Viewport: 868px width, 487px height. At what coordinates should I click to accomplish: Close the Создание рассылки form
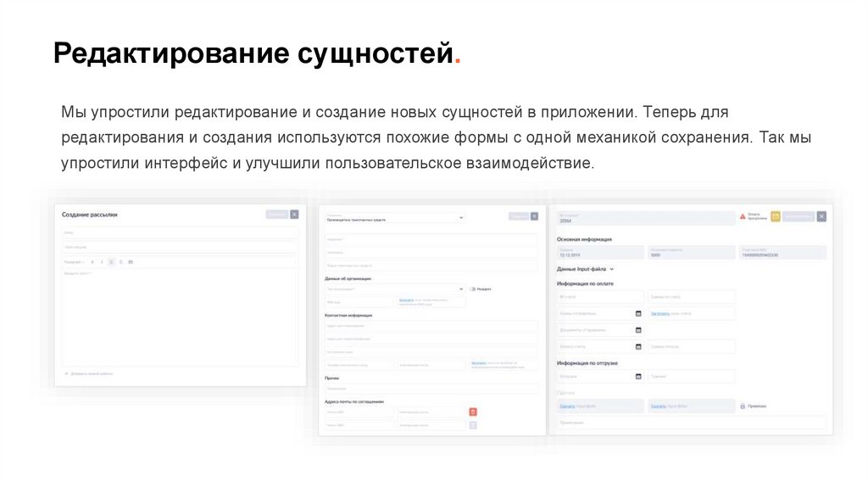294,215
